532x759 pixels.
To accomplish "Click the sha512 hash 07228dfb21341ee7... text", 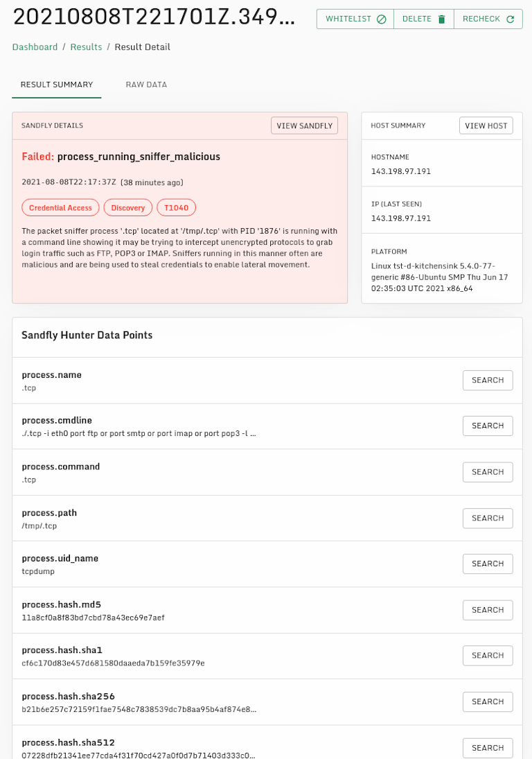I will pyautogui.click(x=139, y=755).
